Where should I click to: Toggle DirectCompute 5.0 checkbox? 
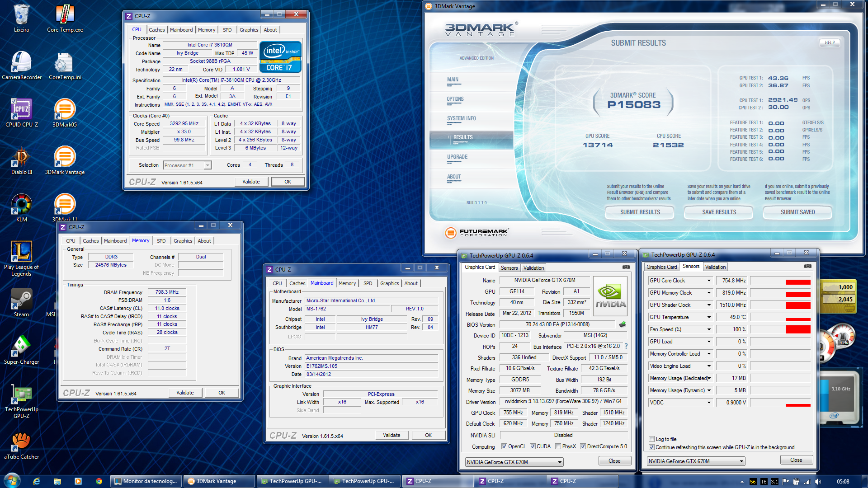tap(583, 446)
